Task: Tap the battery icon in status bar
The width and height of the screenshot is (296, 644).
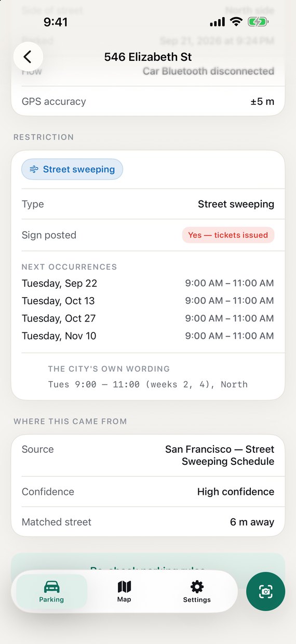Action: click(x=258, y=22)
